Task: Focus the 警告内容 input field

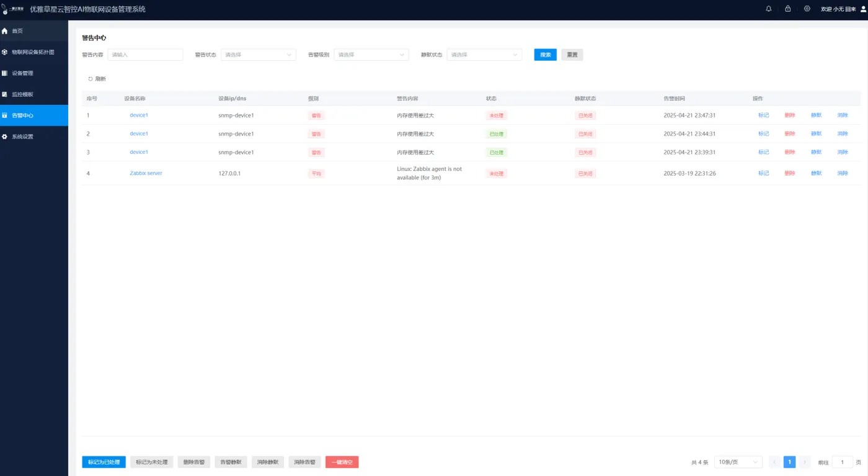Action: (x=146, y=55)
